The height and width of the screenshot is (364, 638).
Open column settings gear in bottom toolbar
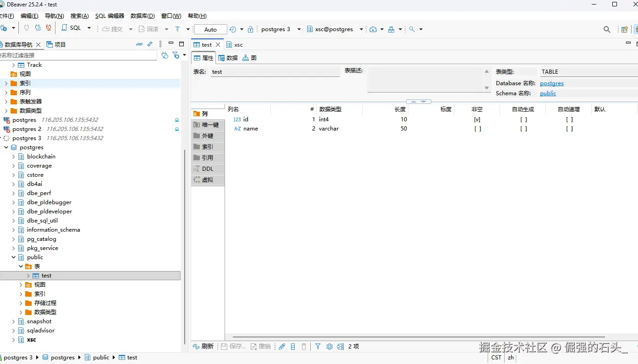(329, 347)
